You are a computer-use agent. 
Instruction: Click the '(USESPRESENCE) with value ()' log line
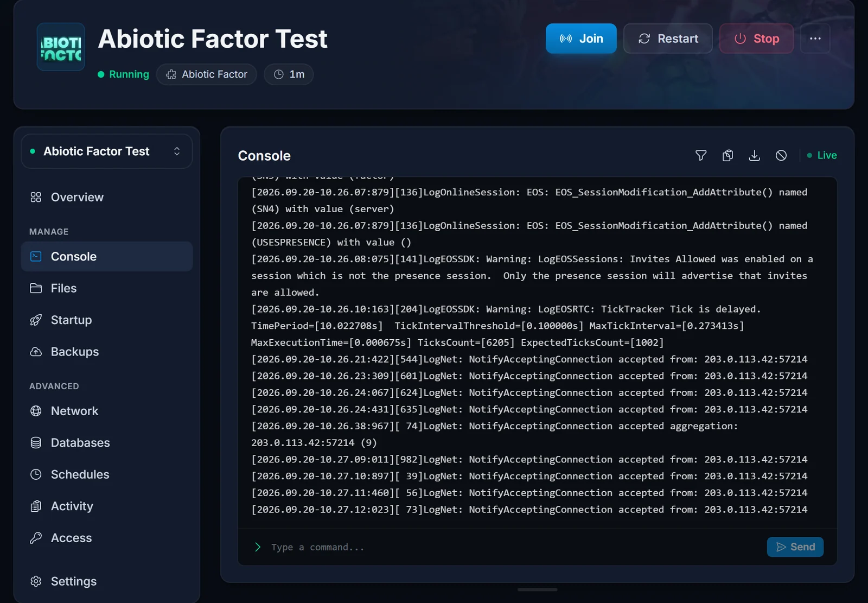coord(331,243)
